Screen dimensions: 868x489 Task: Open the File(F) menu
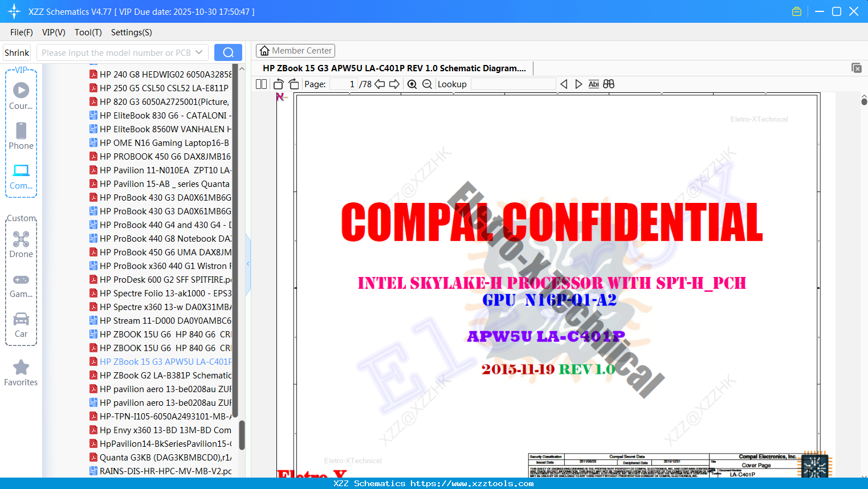point(22,32)
